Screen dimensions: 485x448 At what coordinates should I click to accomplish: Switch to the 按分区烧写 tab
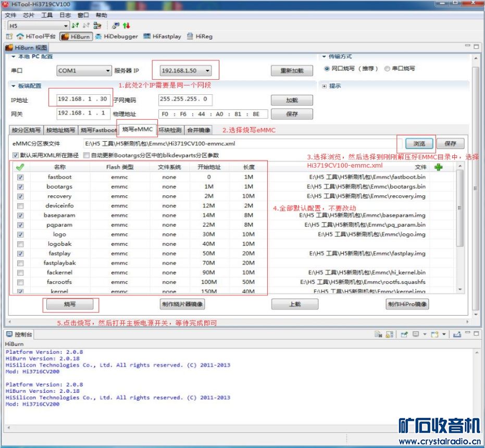pyautogui.click(x=26, y=130)
